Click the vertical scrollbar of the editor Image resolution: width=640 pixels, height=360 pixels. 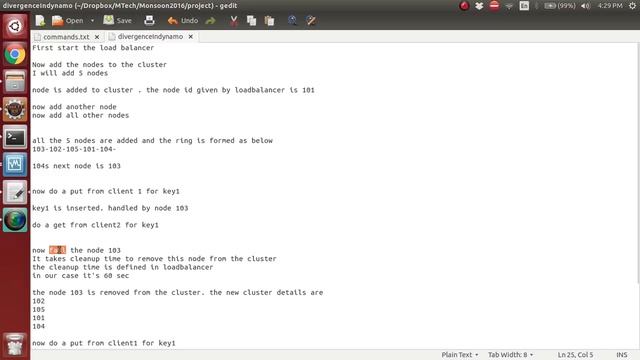coord(638,163)
